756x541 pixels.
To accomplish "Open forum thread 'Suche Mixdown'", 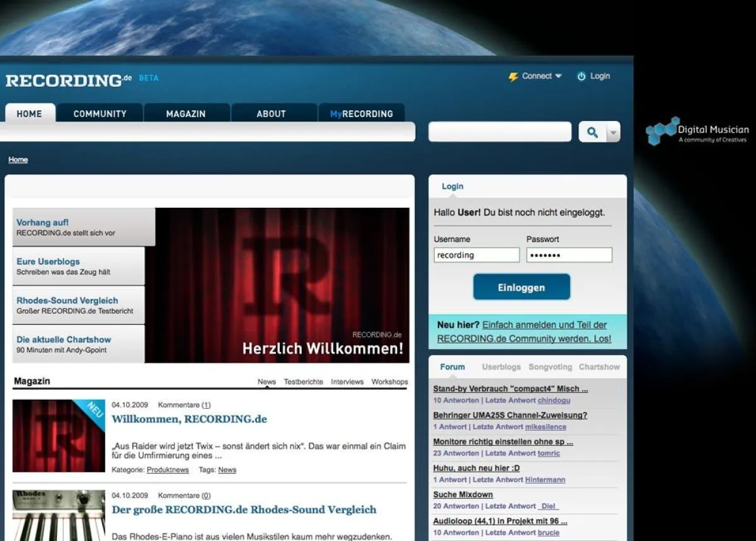I will pyautogui.click(x=463, y=494).
